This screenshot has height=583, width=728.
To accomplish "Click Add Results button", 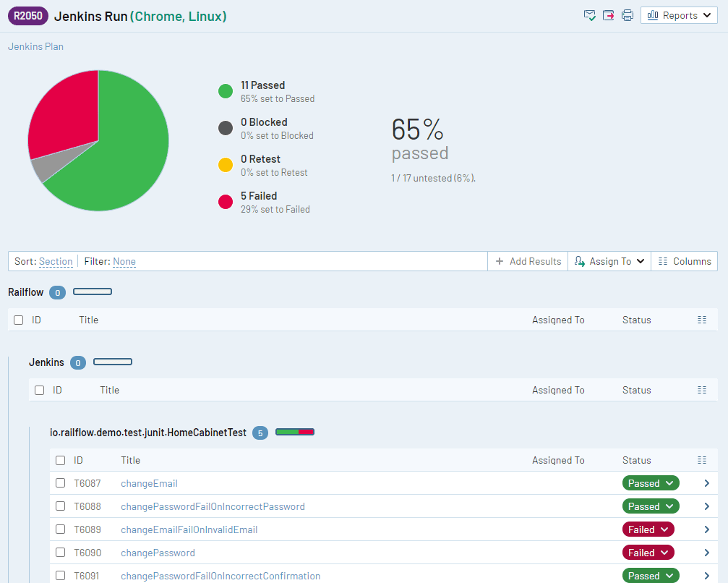I will pos(528,262).
